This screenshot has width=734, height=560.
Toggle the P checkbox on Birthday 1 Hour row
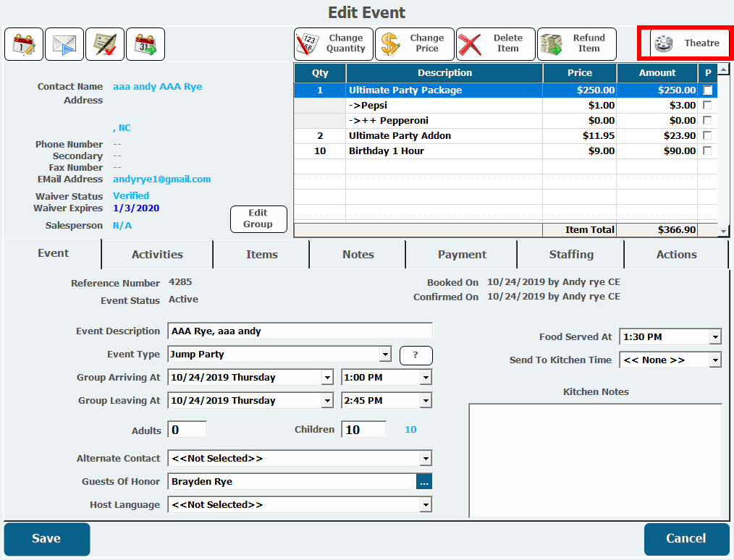click(708, 151)
